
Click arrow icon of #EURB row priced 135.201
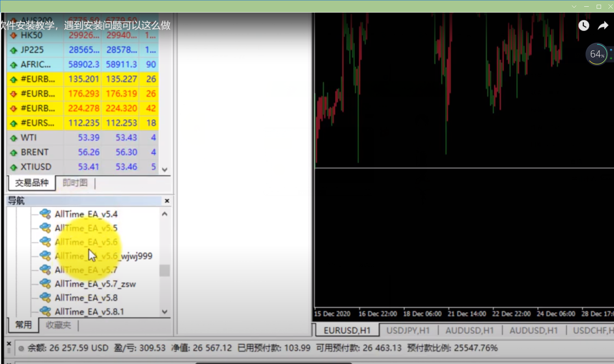point(14,79)
